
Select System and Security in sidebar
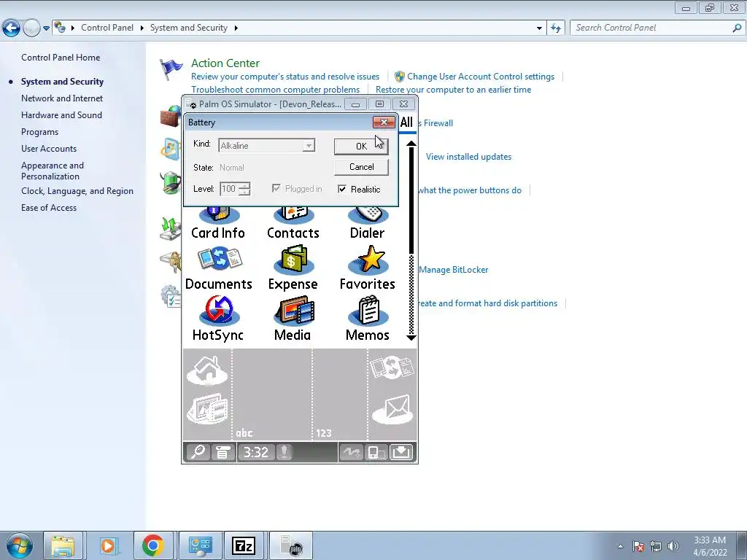(62, 82)
